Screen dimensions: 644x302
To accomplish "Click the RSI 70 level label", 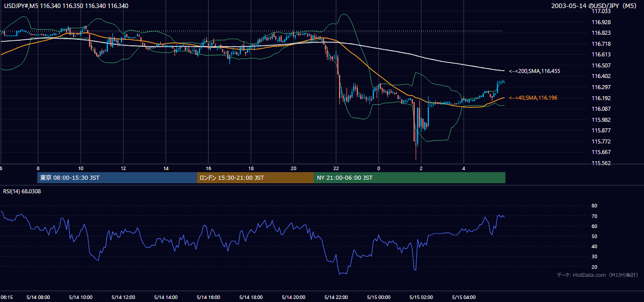I will 594,216.
